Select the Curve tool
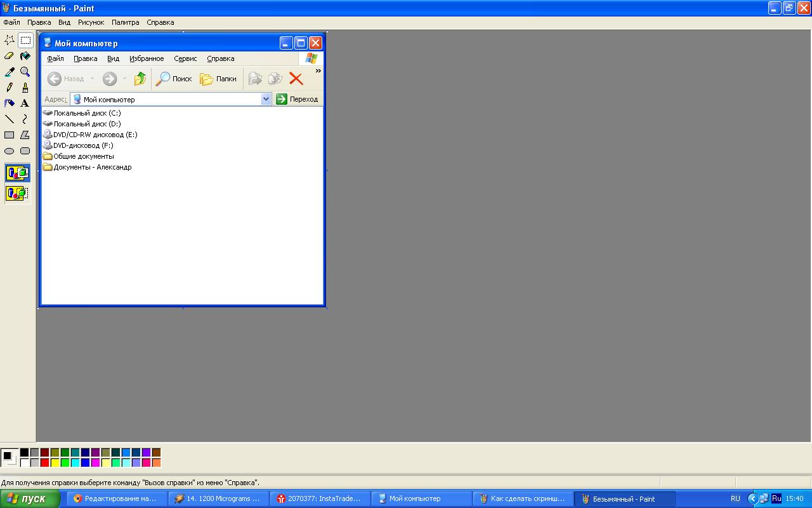The height and width of the screenshot is (508, 812). 25,119
